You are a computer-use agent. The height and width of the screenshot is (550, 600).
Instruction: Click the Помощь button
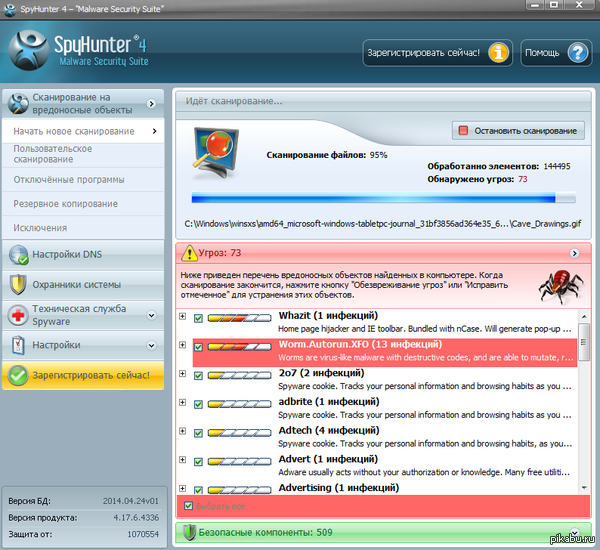556,53
